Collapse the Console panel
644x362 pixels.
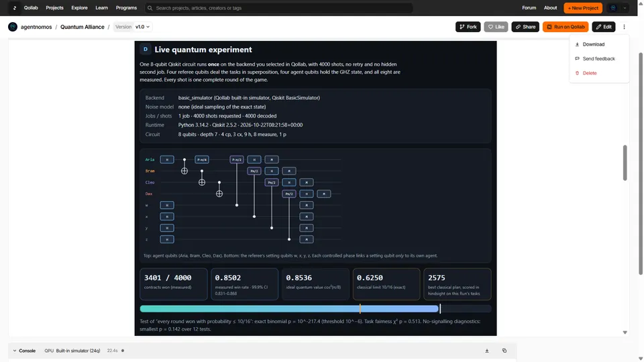[24, 351]
